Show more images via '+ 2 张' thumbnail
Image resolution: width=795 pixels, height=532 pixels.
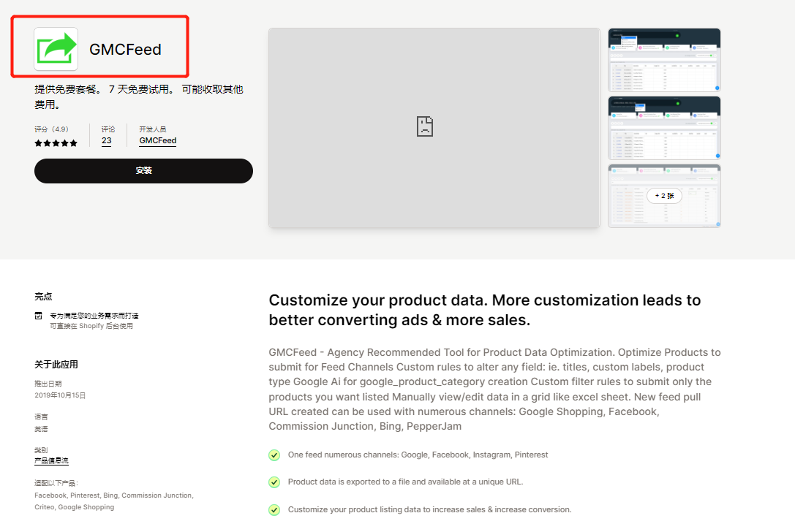click(664, 196)
